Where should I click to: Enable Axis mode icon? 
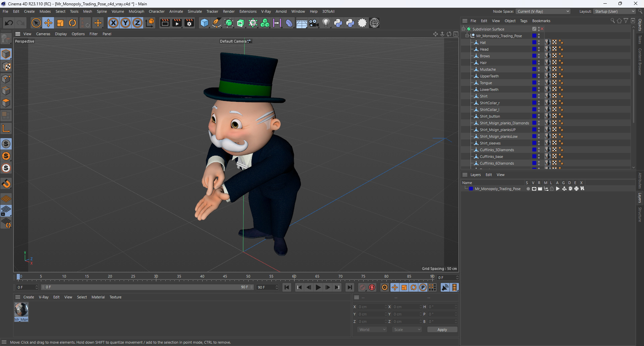[x=6, y=128]
